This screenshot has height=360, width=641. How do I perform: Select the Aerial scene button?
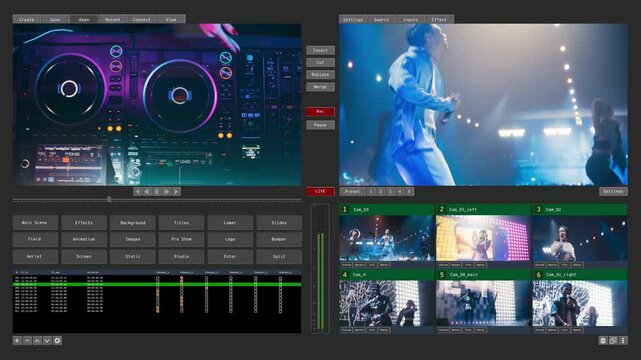35,256
